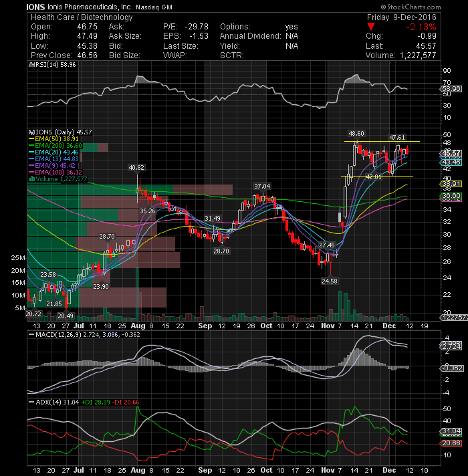This screenshot has width=468, height=476.
Task: Click the RSI(14) 58.96 indicator label
Action: coord(52,65)
